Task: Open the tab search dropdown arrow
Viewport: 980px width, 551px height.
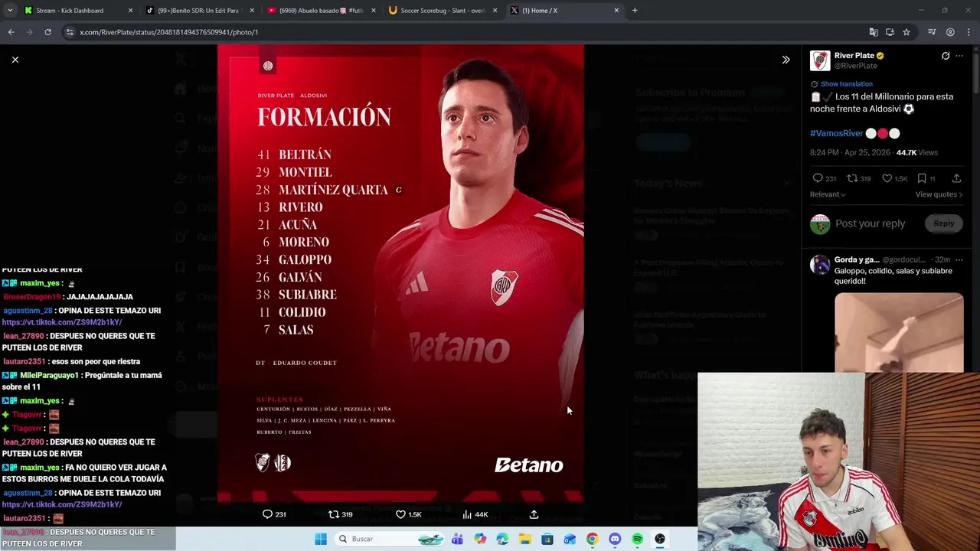Action: point(9,11)
